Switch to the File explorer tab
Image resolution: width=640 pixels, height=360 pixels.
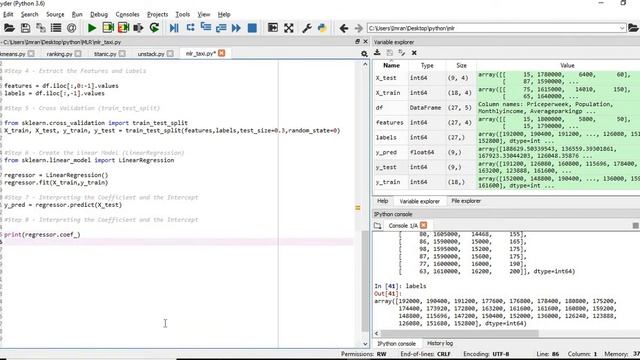(466, 201)
